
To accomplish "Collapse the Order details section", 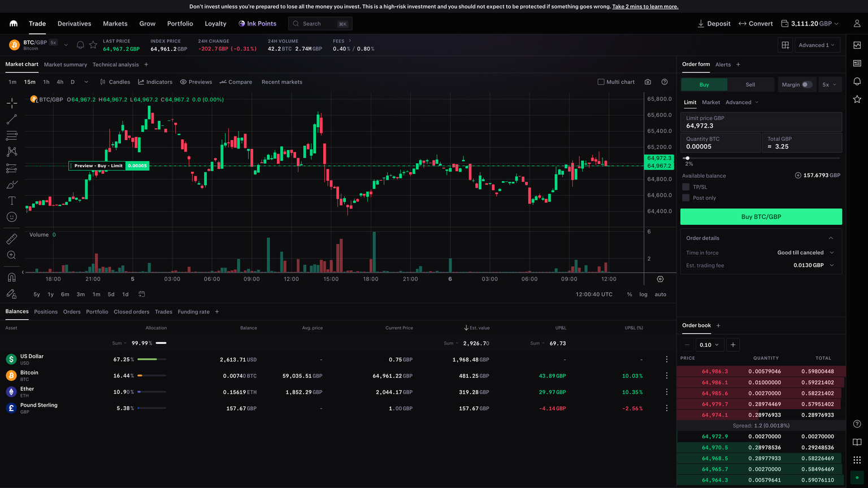I will point(831,238).
